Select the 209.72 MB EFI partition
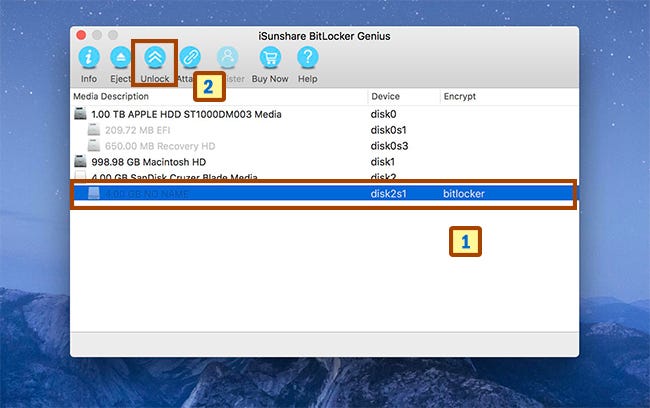The width and height of the screenshot is (650, 408). tap(324, 130)
